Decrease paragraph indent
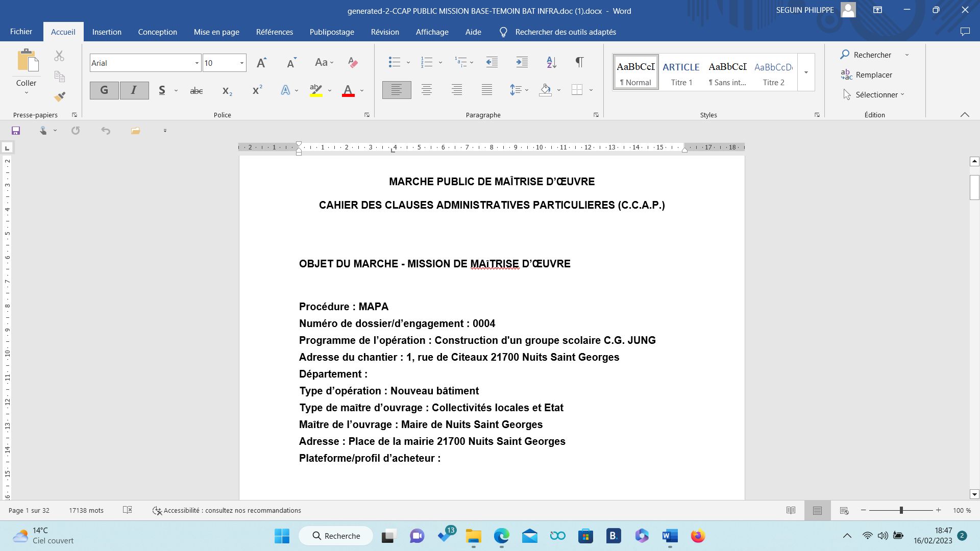980x551 pixels. click(492, 62)
